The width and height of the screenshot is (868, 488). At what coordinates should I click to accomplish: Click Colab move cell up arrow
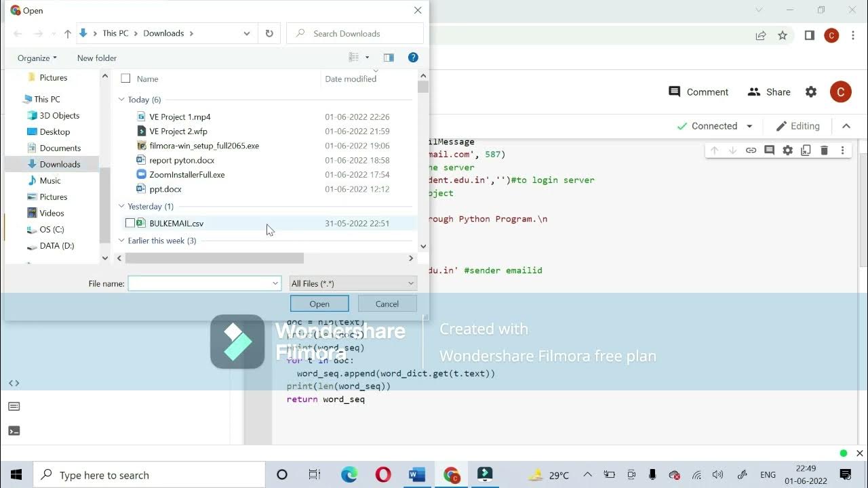[714, 150]
